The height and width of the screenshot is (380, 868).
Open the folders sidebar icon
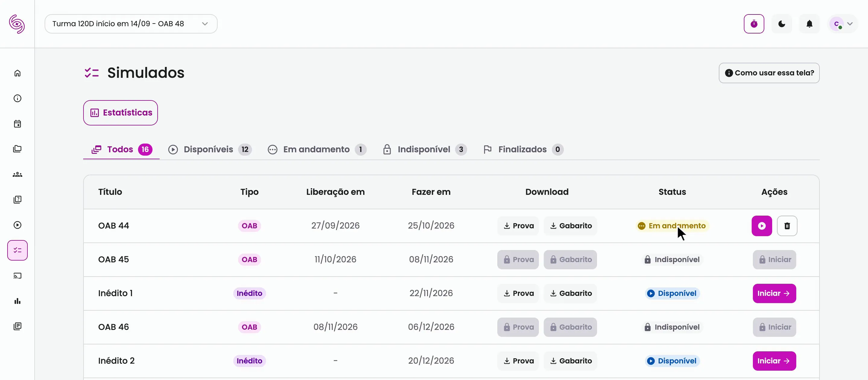coord(17,149)
